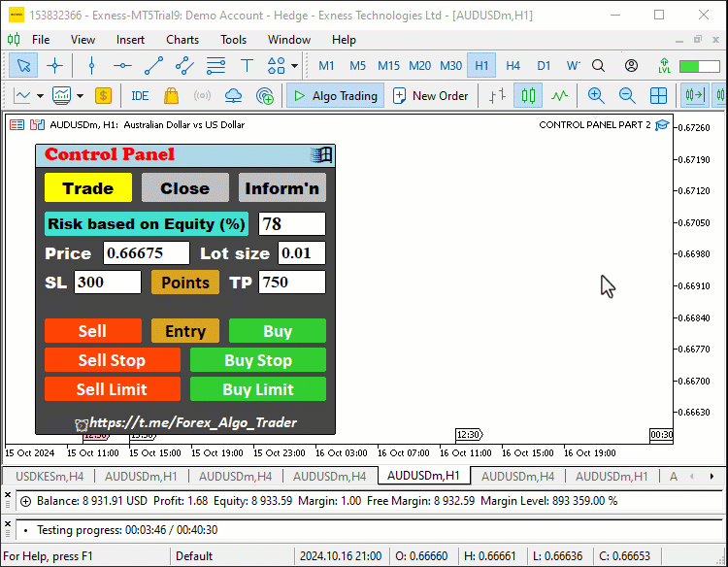
Task: Expand the indicators list dropdown arrow
Action: (x=80, y=96)
